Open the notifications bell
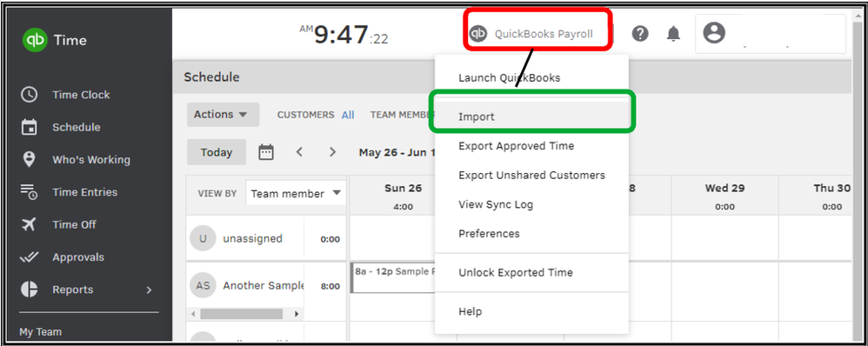The height and width of the screenshot is (346, 868). coord(673,34)
